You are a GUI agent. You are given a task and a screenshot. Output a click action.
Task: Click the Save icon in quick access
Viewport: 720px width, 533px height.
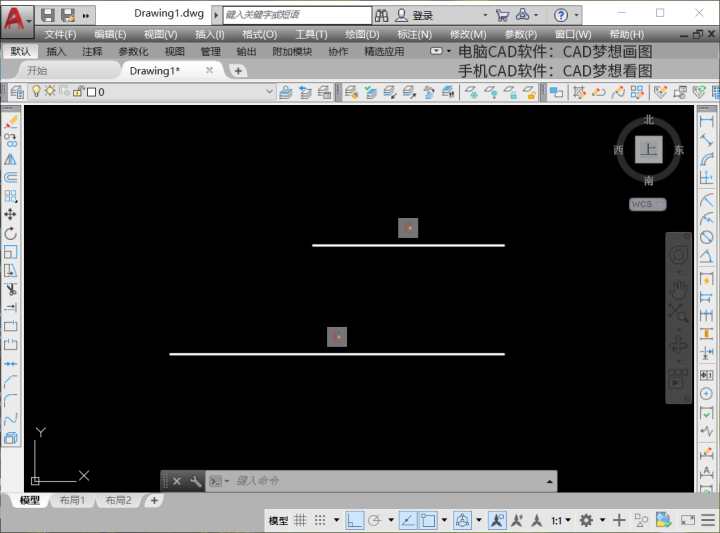tap(48, 16)
